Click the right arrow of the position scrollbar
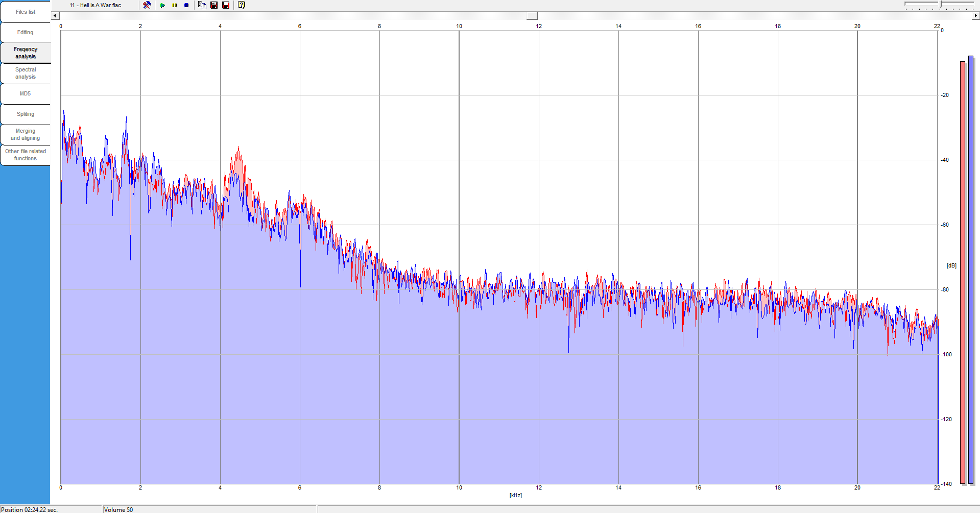Screen dimensions: 980x513 tap(975, 16)
